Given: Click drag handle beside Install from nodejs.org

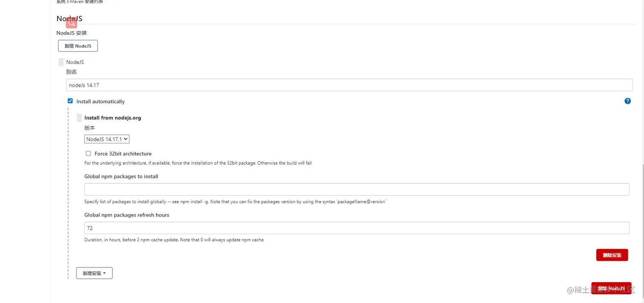Looking at the screenshot, I should [x=79, y=118].
